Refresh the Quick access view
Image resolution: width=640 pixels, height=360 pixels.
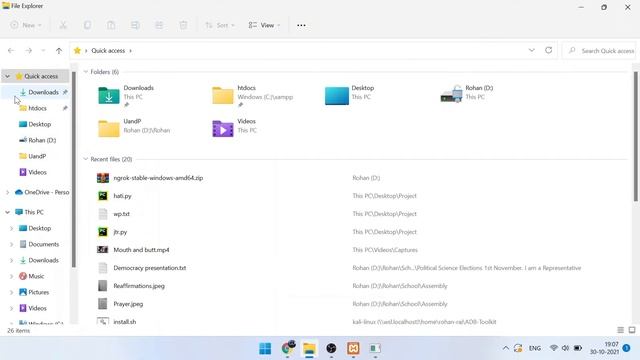coord(549,50)
